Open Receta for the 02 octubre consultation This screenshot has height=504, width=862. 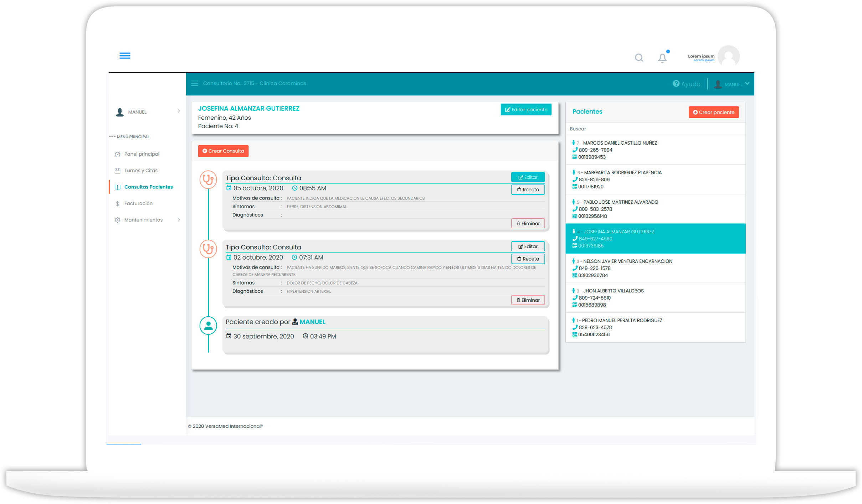click(528, 259)
